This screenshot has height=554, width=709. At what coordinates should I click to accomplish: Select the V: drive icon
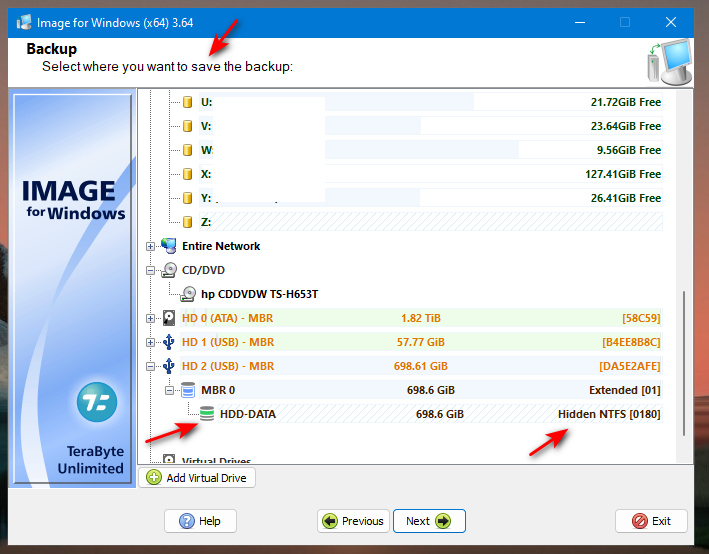pyautogui.click(x=187, y=126)
